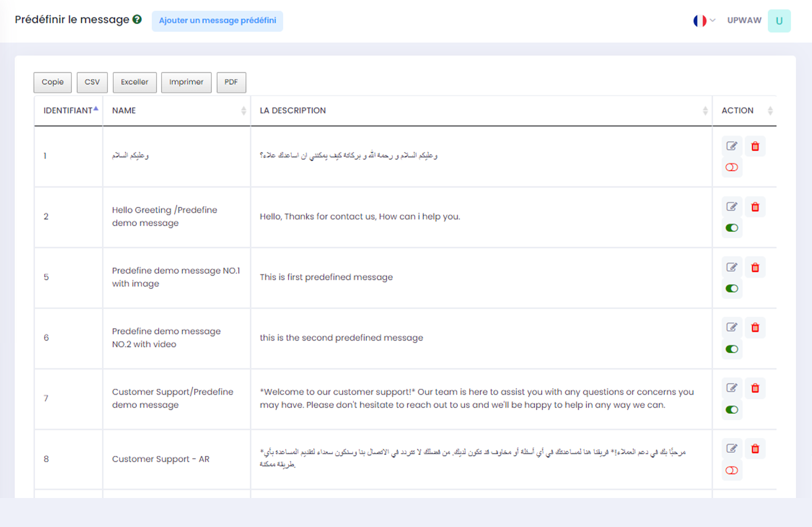Turn on the Customer Support - AR toggle
The height and width of the screenshot is (527, 812).
tap(732, 470)
